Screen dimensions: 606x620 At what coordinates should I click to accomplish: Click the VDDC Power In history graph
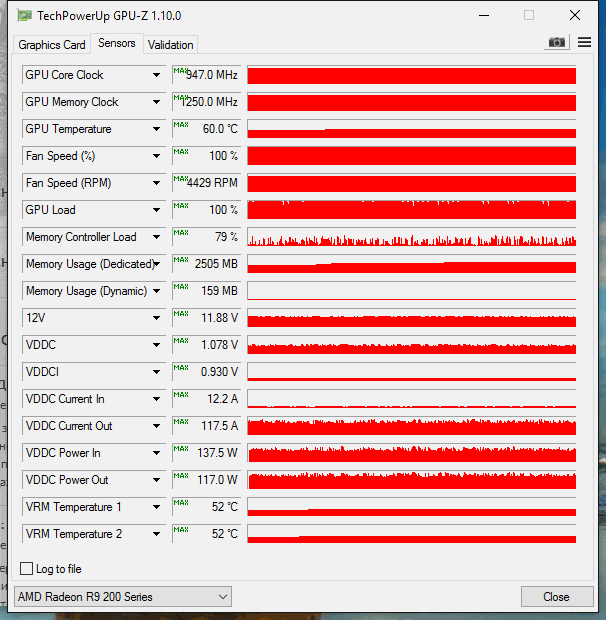point(412,453)
